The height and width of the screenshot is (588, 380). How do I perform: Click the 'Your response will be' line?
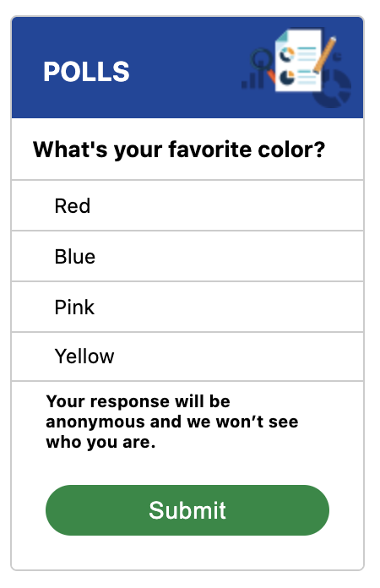[x=138, y=401]
